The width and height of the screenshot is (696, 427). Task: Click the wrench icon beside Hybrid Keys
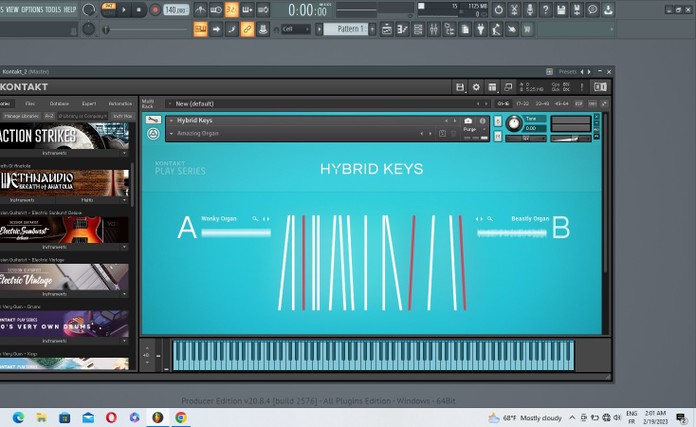152,121
